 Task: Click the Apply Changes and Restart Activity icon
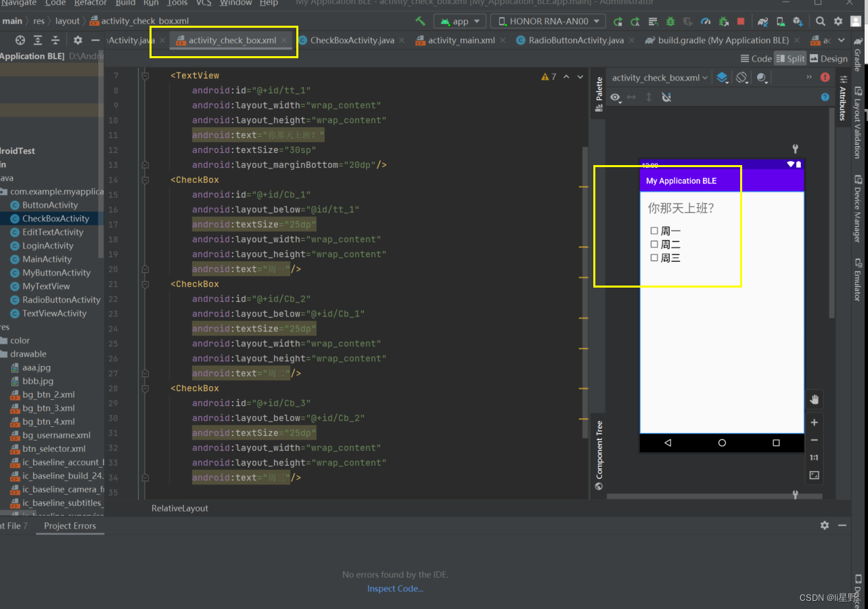(635, 22)
